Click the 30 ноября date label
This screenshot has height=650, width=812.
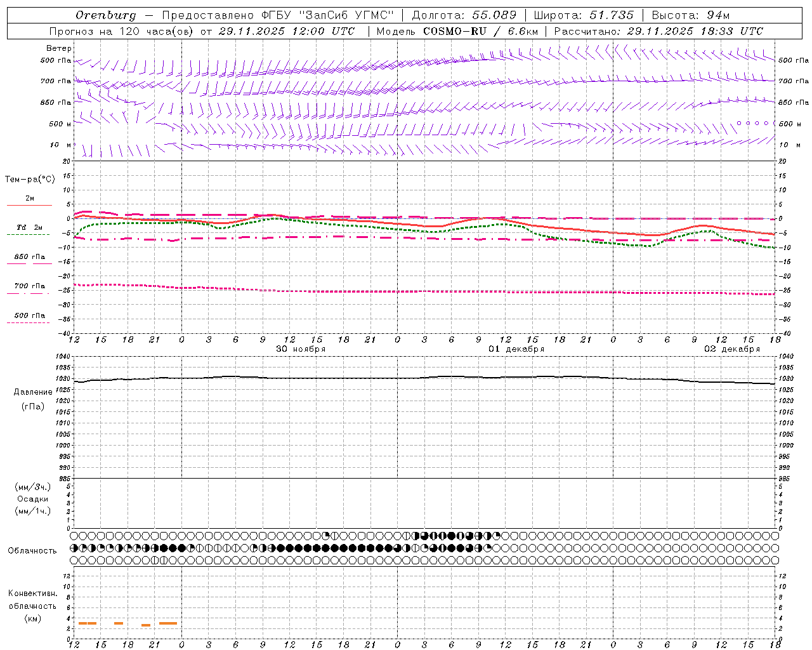point(301,349)
